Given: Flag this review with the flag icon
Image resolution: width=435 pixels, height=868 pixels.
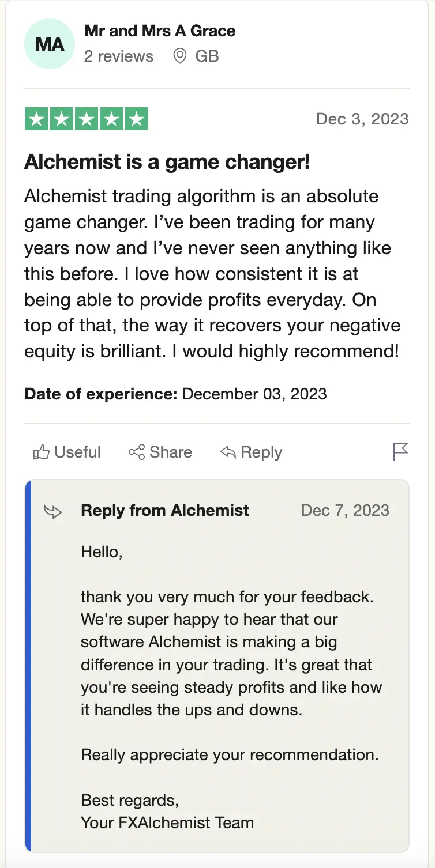Looking at the screenshot, I should point(400,452).
